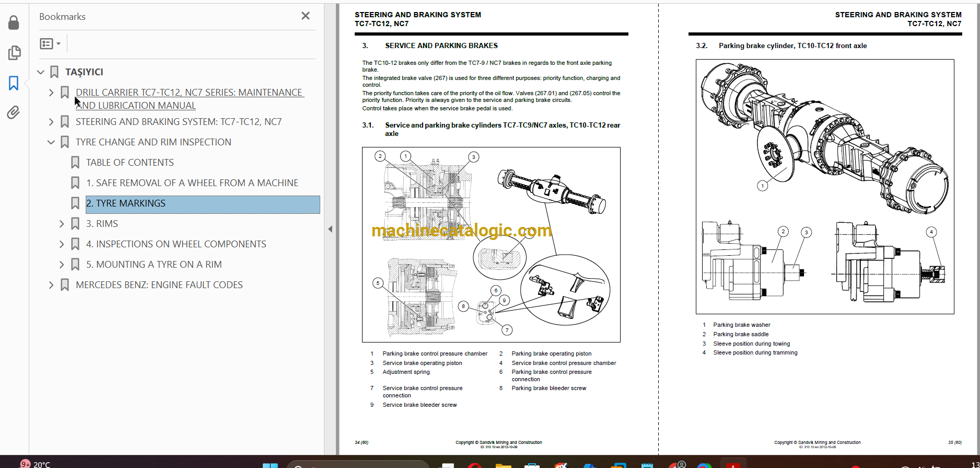The width and height of the screenshot is (980, 468).
Task: Open the Windows Start button in taskbar
Action: [x=270, y=465]
